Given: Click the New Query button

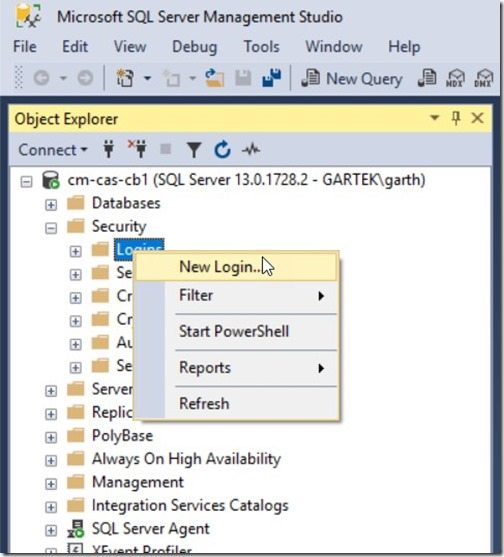Looking at the screenshot, I should click(352, 78).
